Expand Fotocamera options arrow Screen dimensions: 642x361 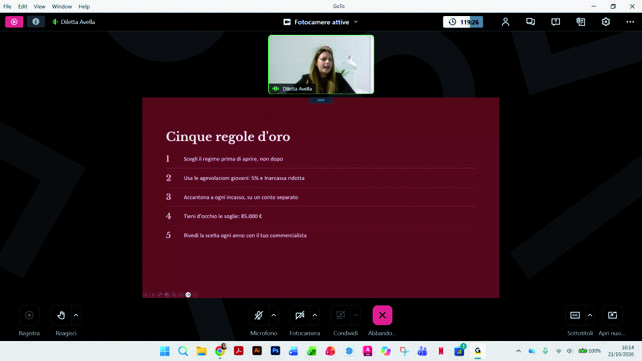click(314, 315)
